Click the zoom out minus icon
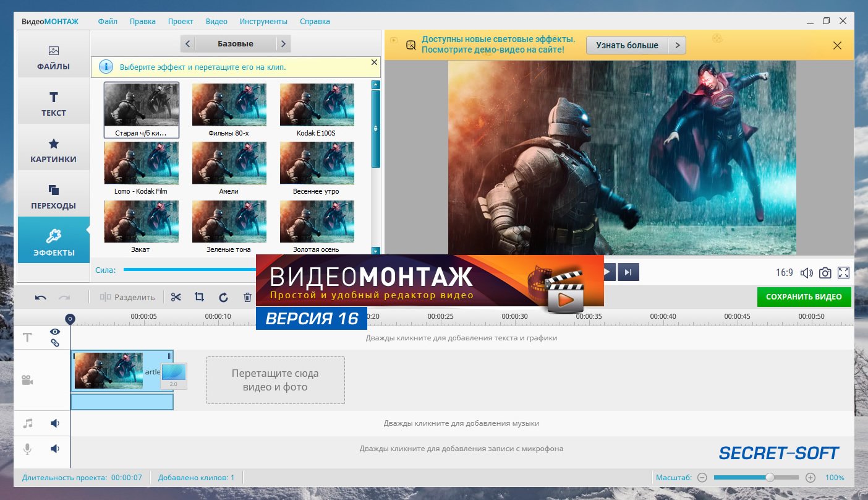 coord(702,478)
